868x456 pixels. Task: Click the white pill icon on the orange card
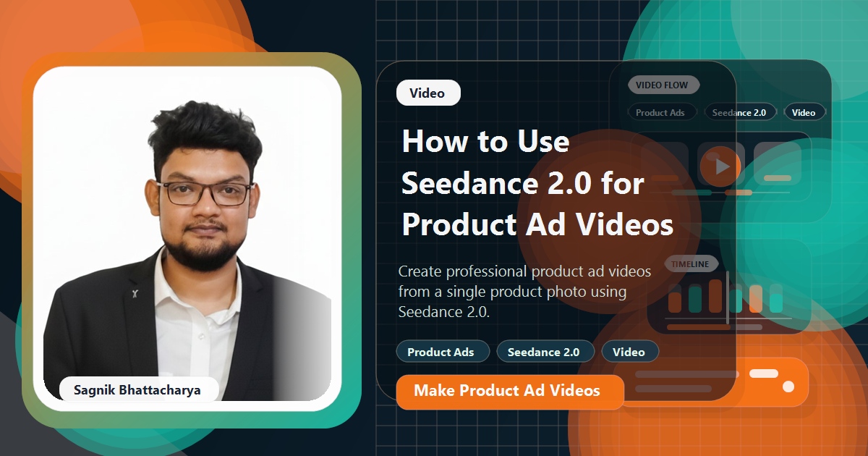[x=763, y=373]
